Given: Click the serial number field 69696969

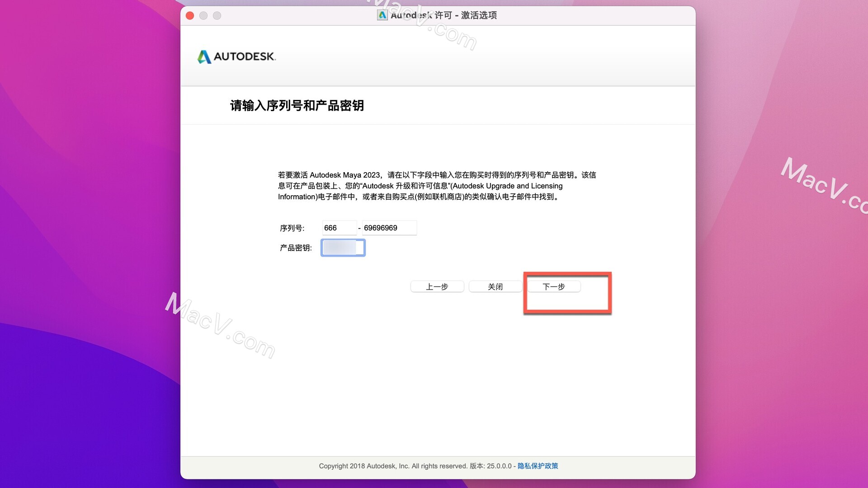Looking at the screenshot, I should [x=389, y=228].
